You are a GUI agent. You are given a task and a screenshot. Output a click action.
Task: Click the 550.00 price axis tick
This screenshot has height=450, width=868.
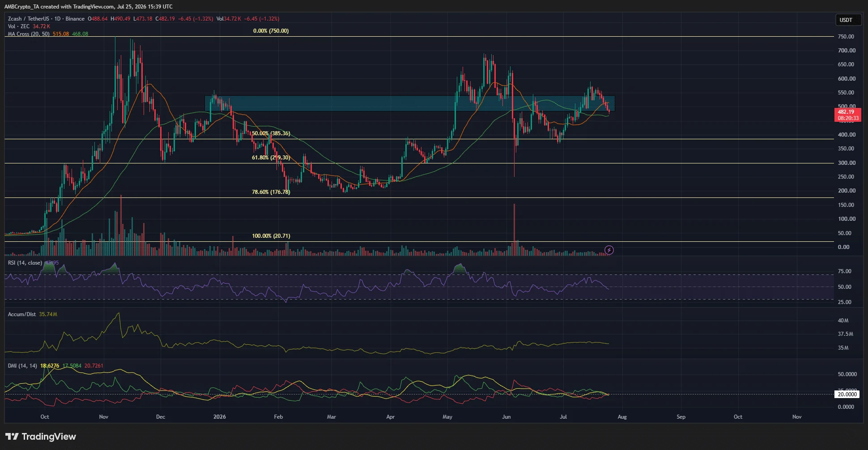point(846,93)
